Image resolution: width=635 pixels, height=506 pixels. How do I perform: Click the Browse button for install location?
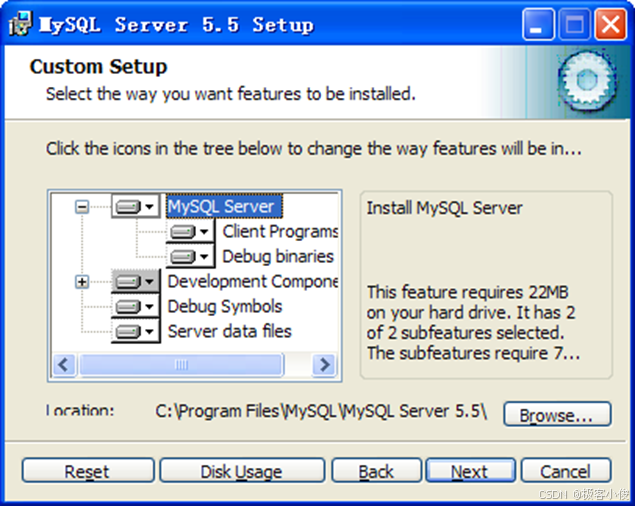click(x=557, y=414)
